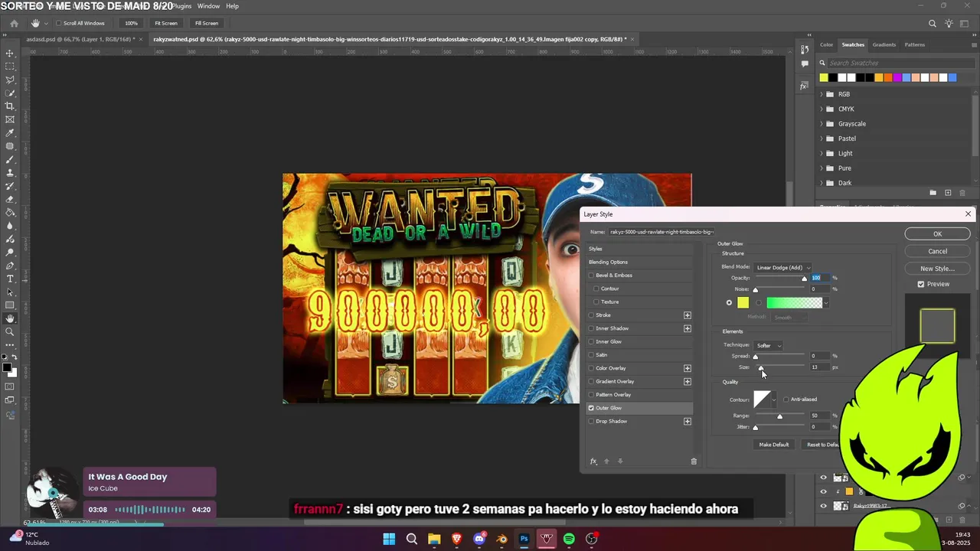Enable the Satin effect checkbox

(x=591, y=355)
